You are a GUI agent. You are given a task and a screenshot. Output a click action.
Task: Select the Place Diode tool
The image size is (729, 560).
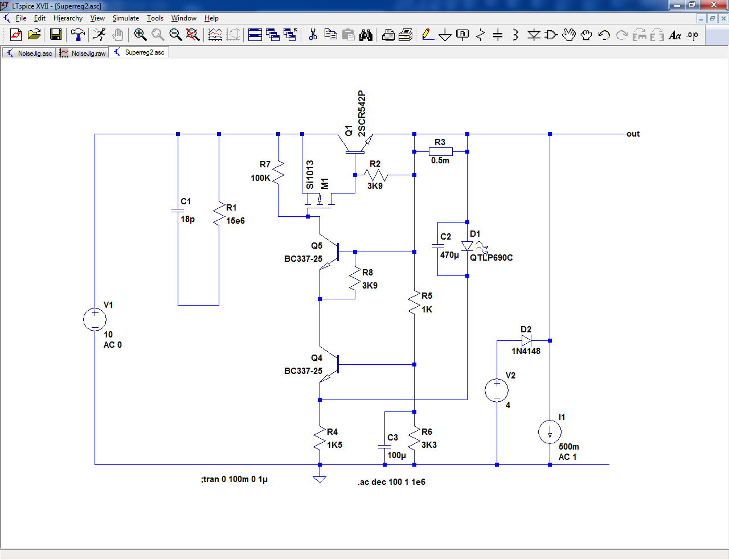tap(534, 35)
